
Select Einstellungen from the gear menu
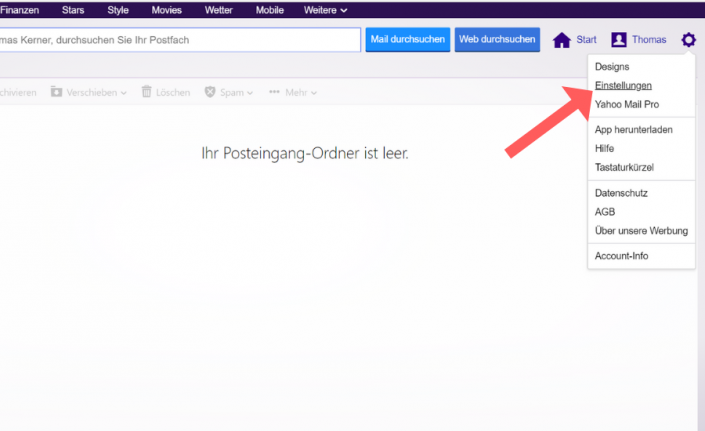(x=623, y=85)
